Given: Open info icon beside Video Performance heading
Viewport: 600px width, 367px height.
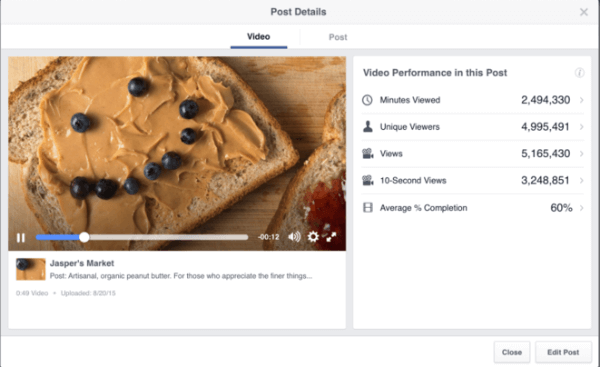Looking at the screenshot, I should [579, 73].
